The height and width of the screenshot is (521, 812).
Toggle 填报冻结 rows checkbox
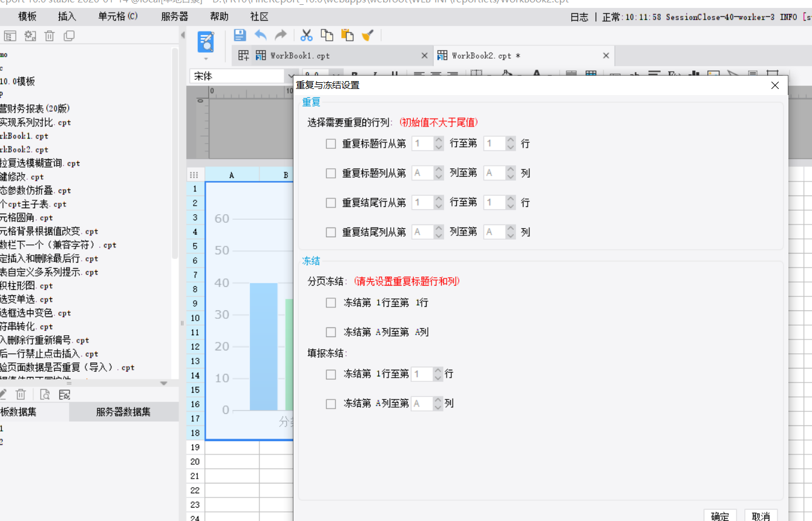pos(331,375)
